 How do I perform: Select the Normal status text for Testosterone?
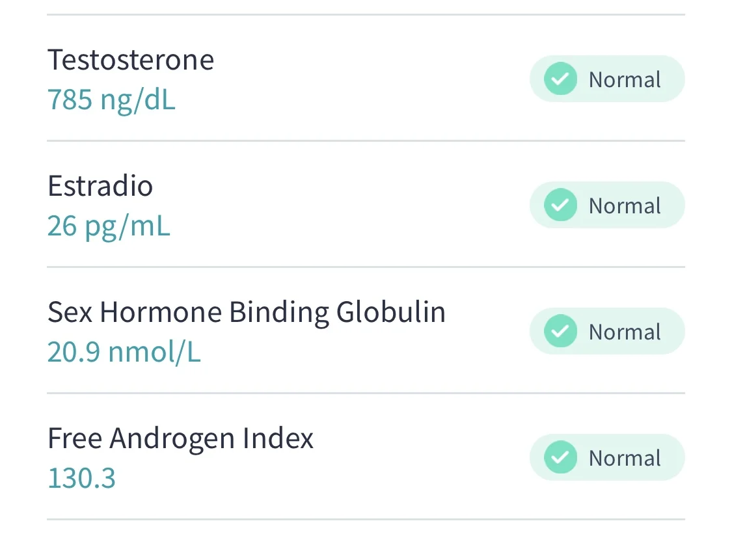click(625, 79)
